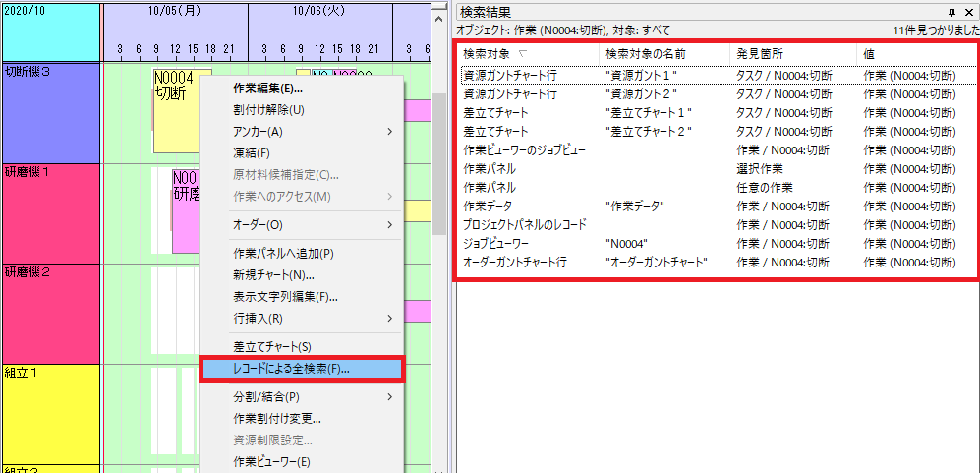The width and height of the screenshot is (980, 473).
Task: Choose 割付け解除(U) menu entry
Action: pos(268,109)
